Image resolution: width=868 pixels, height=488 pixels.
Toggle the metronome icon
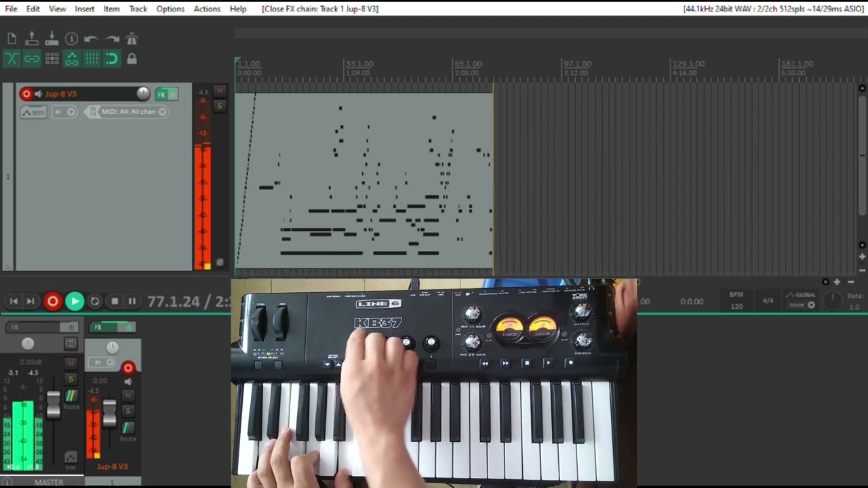coord(132,39)
